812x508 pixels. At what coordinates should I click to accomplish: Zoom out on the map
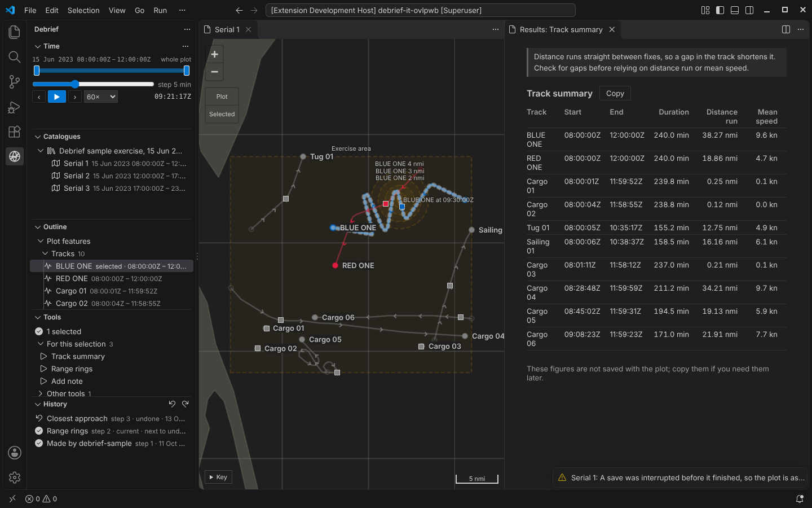214,72
